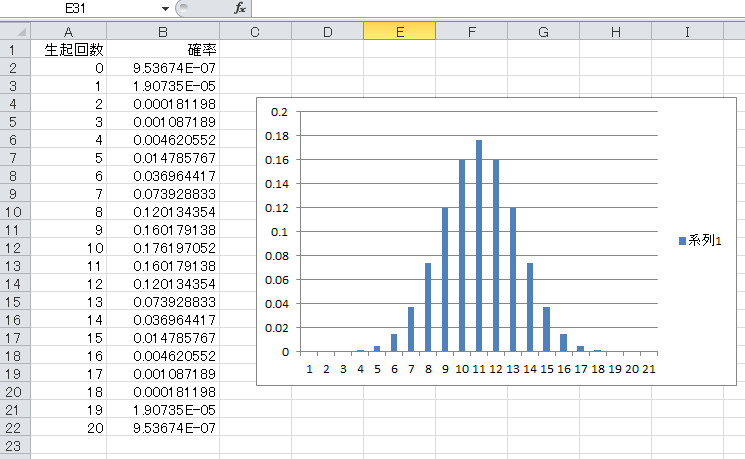Viewport: 745px width, 459px height.
Task: Click the tallest chart bar at category 11
Action: tap(479, 246)
